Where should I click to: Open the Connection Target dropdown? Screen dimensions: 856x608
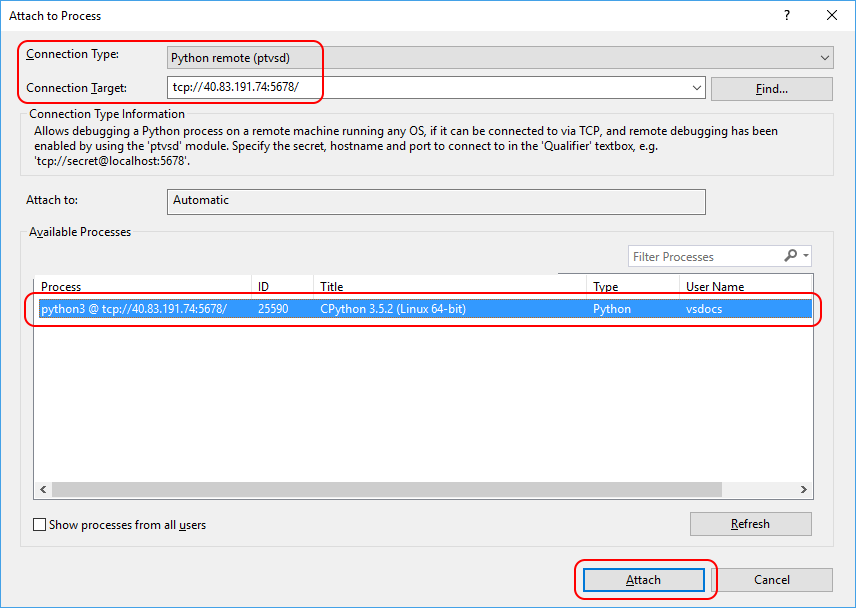(696, 87)
